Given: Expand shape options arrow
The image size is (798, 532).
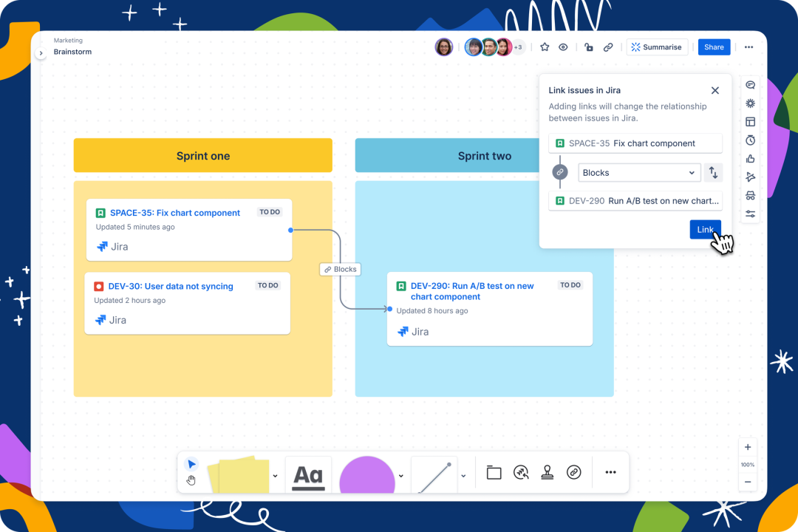Looking at the screenshot, I should coord(401,476).
